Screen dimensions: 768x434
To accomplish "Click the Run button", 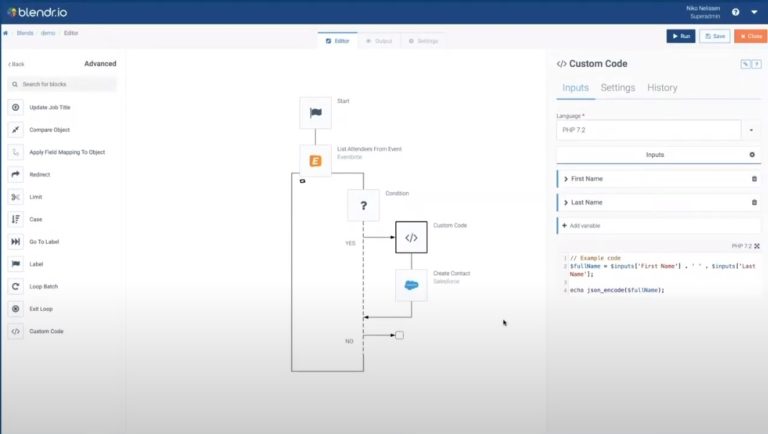I will pos(680,36).
